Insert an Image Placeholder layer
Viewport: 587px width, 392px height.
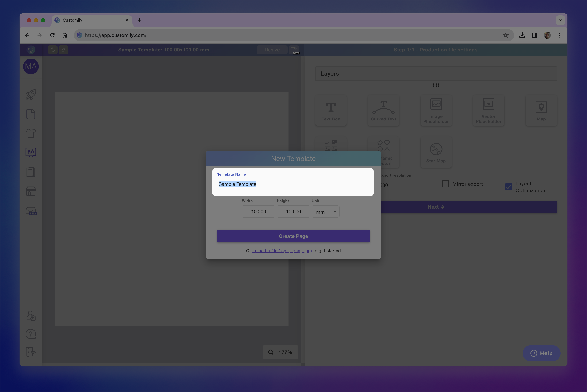(x=436, y=111)
